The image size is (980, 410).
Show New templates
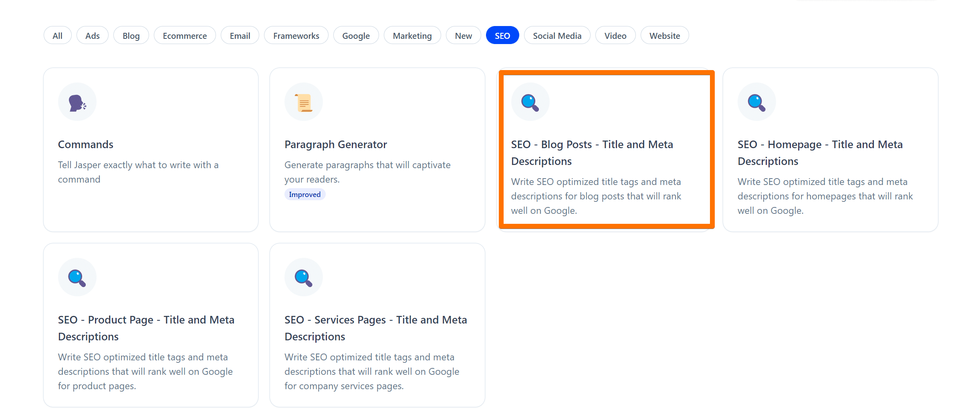[464, 36]
